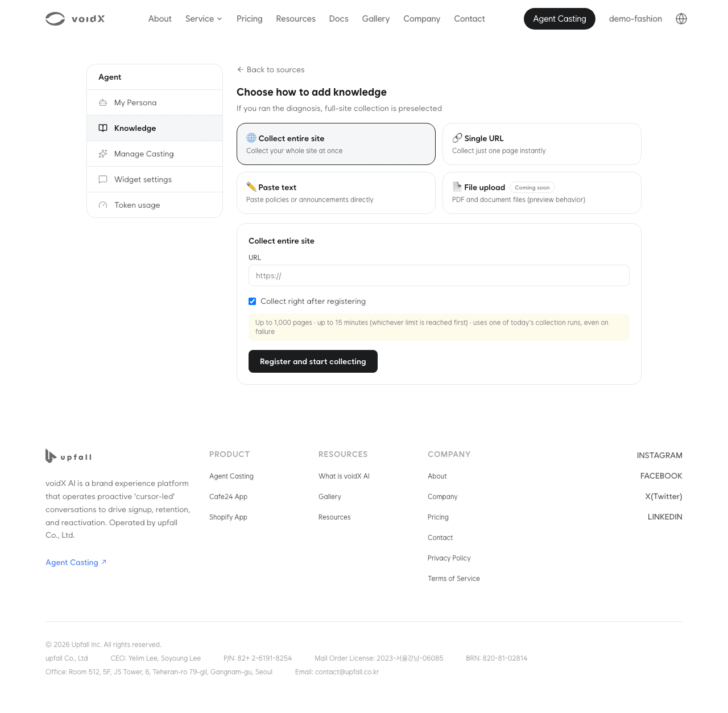Select the File upload option card

pyautogui.click(x=542, y=193)
